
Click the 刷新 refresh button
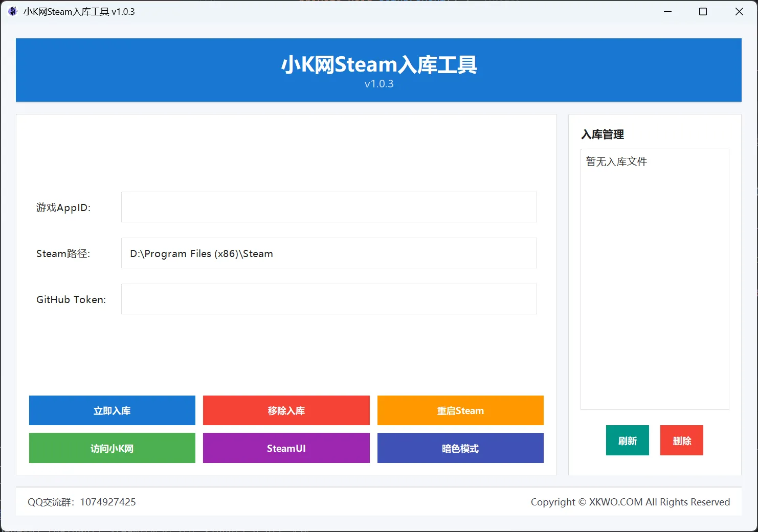click(627, 440)
